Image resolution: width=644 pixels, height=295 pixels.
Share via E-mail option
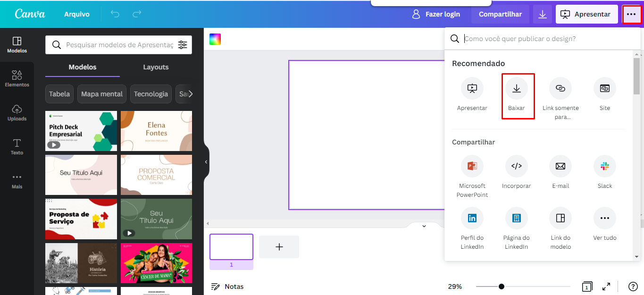560,172
